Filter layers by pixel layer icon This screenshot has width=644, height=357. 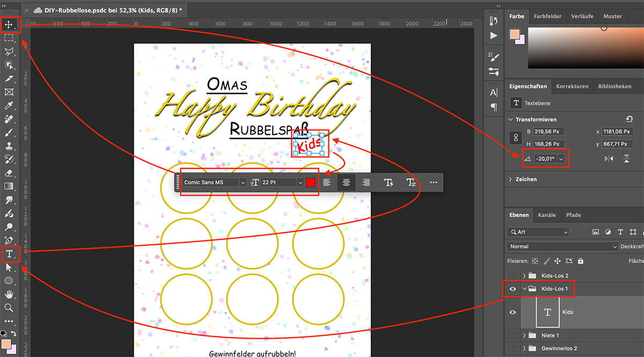pyautogui.click(x=595, y=232)
